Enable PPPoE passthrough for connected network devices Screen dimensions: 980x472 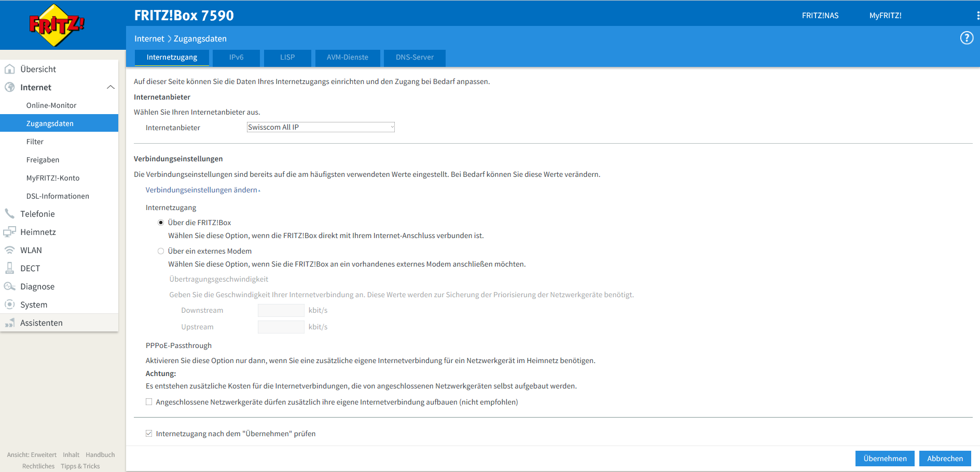pos(149,402)
